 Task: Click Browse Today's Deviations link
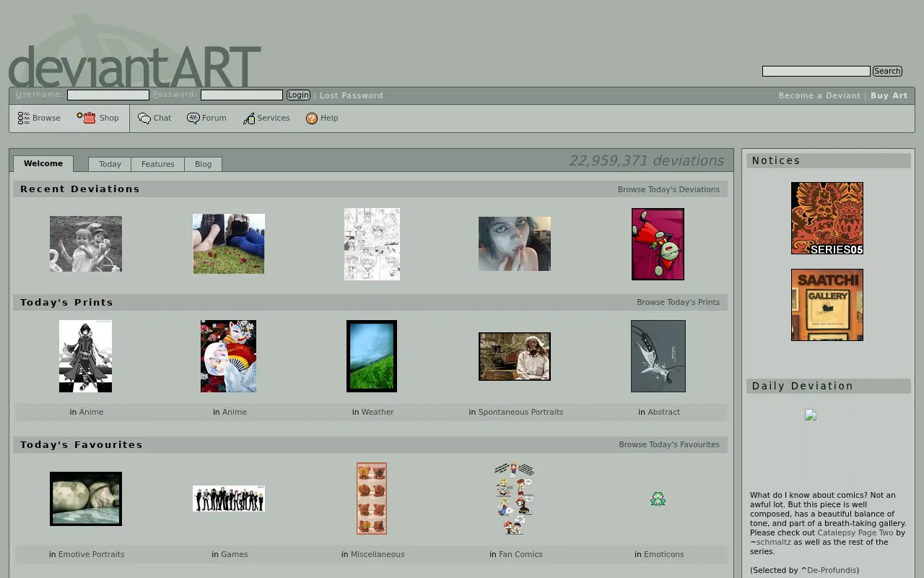click(x=668, y=189)
